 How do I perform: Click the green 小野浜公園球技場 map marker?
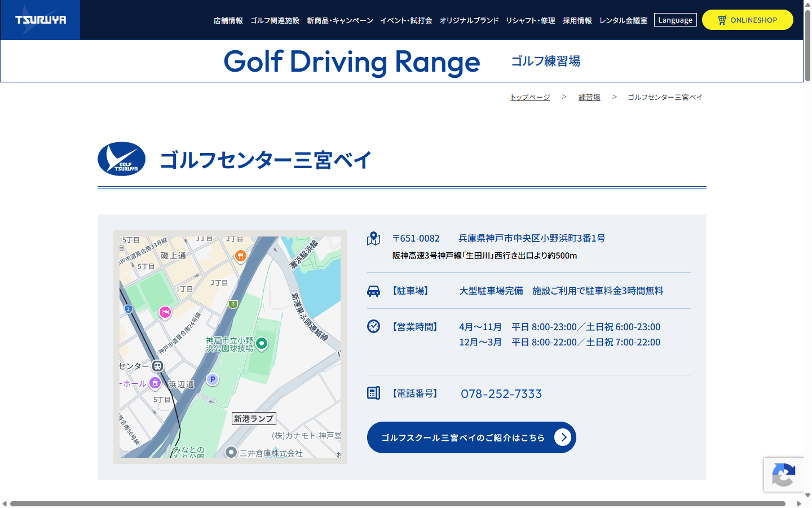point(262,343)
